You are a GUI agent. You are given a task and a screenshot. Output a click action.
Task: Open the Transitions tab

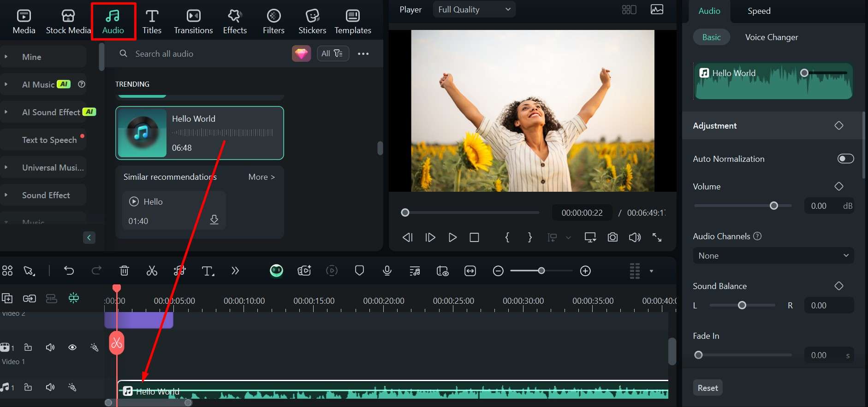pyautogui.click(x=193, y=21)
